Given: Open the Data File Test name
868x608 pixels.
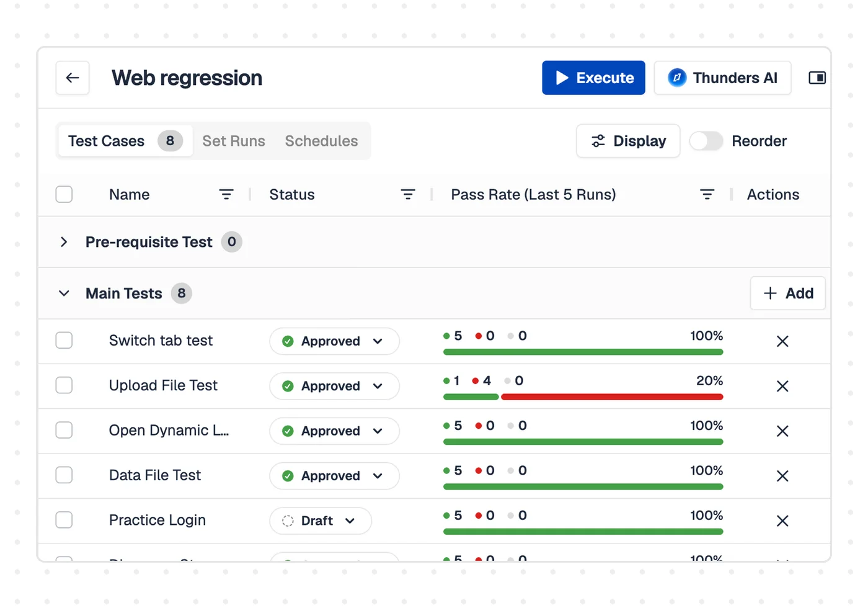Looking at the screenshot, I should coord(155,475).
